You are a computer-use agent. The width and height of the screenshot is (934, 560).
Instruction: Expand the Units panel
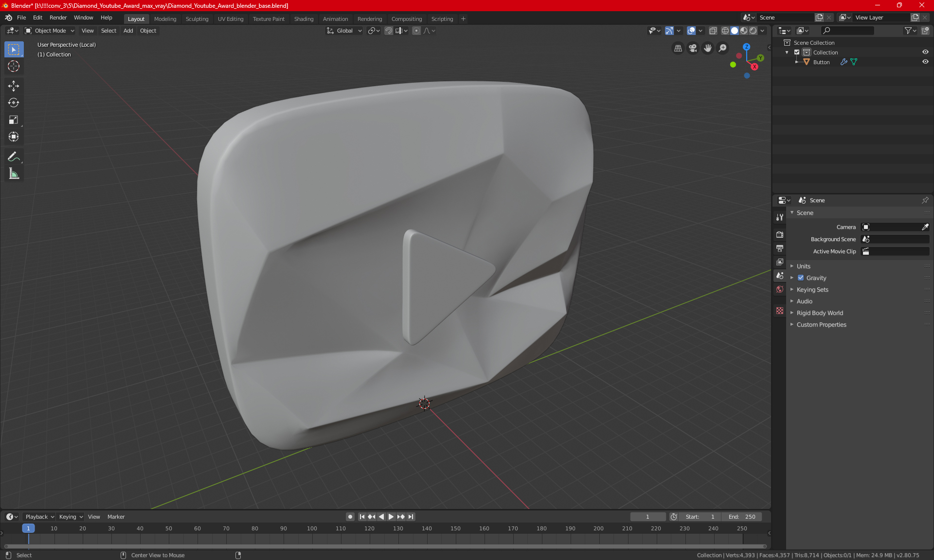pyautogui.click(x=803, y=266)
